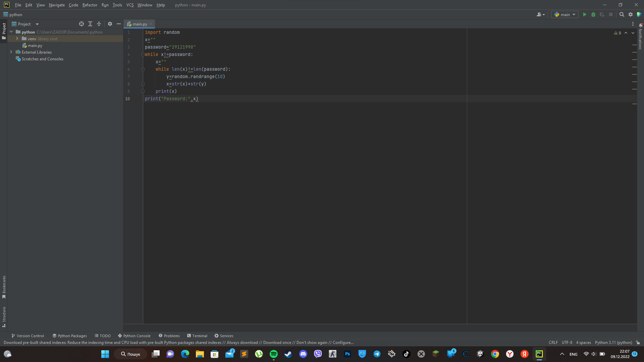644x362 pixels.
Task: Open UTF-8 encoding selector
Action: (x=567, y=342)
